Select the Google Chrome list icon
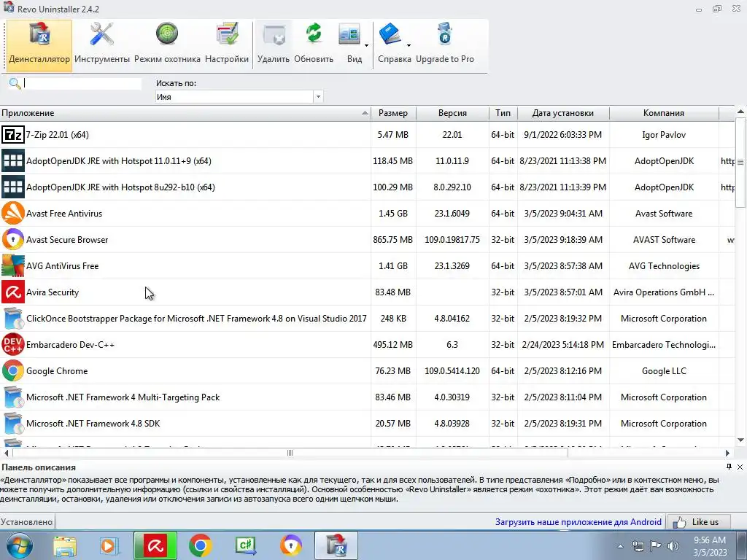This screenshot has height=560, width=747. click(13, 370)
